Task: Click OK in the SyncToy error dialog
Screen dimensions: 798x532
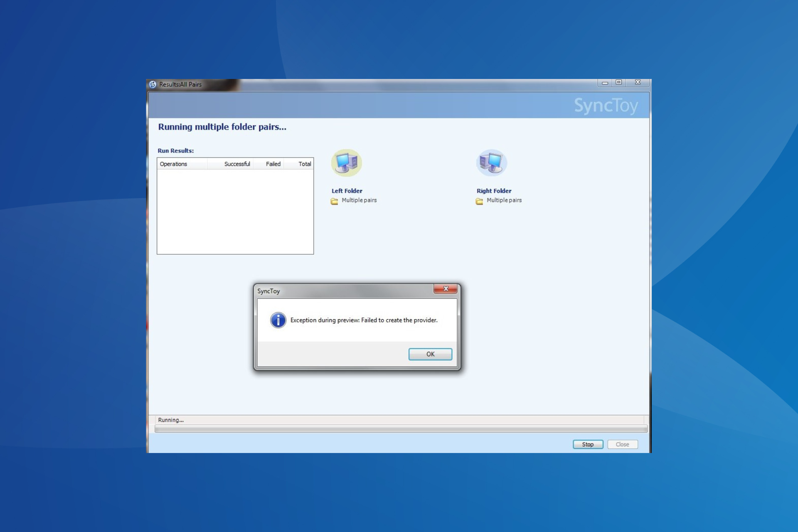Action: (x=430, y=354)
